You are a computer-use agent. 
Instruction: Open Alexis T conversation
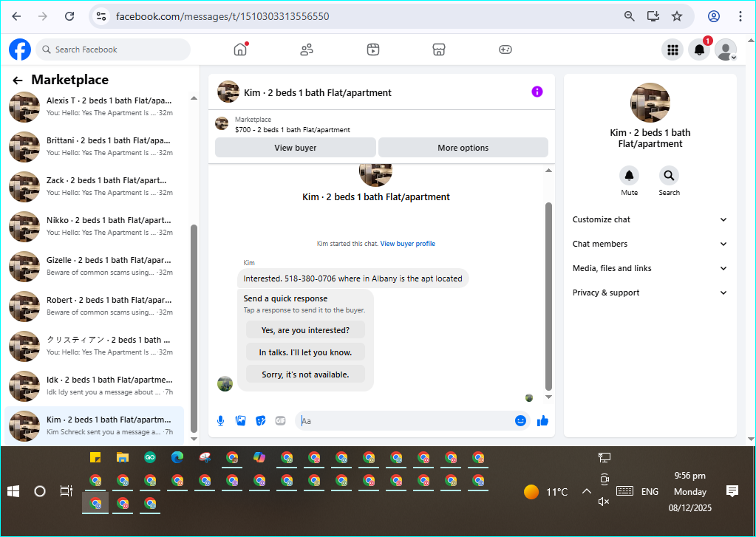click(x=95, y=106)
